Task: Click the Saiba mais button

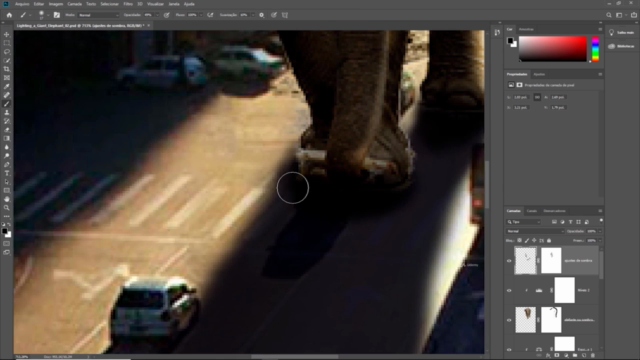Action: (621, 33)
